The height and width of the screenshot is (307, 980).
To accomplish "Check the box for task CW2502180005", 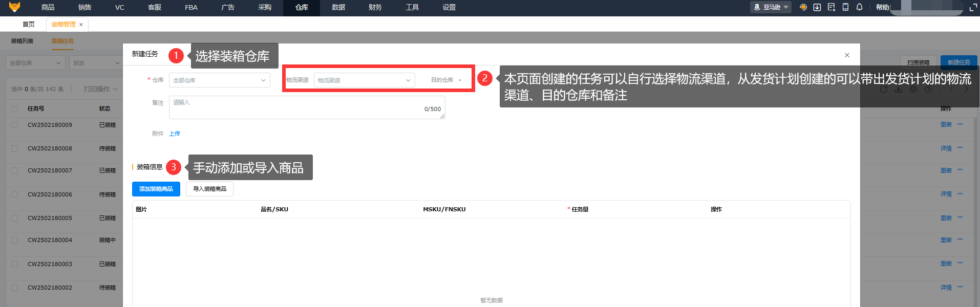I will tap(14, 218).
